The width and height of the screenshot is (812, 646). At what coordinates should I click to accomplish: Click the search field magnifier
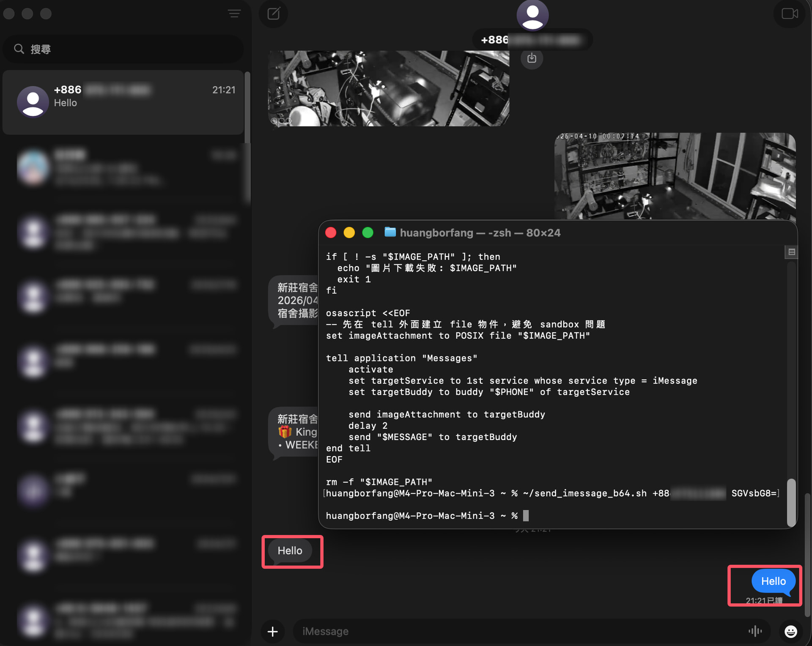click(19, 49)
